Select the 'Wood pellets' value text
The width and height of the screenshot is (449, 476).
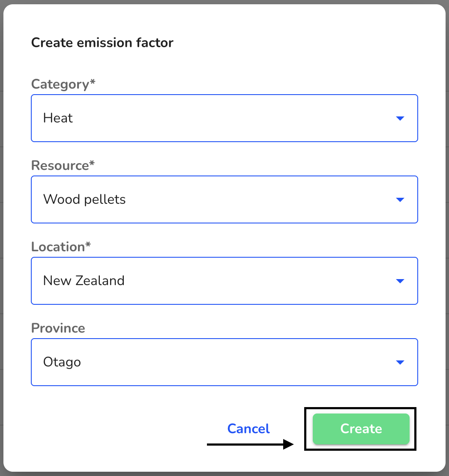tap(84, 199)
